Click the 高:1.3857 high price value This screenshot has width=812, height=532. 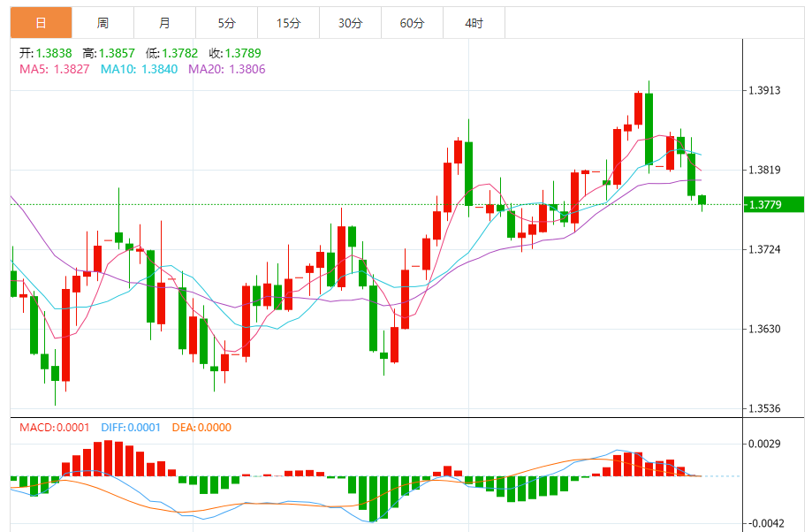[109, 53]
